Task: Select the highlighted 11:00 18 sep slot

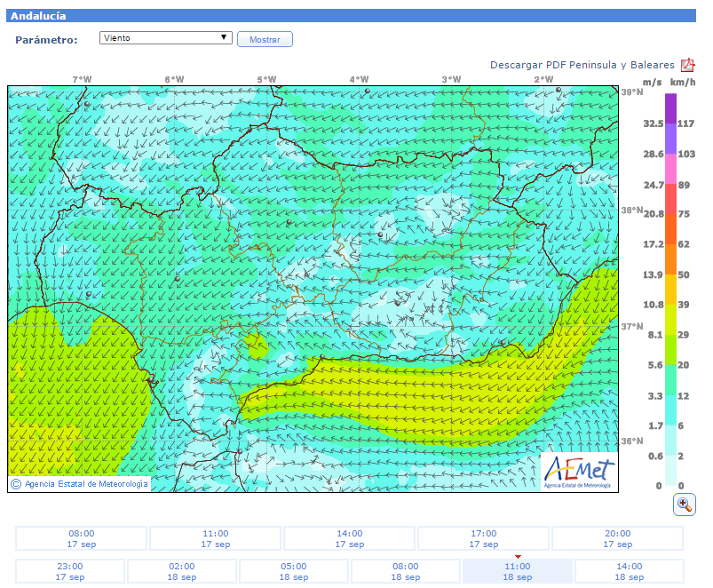Action: tap(517, 571)
